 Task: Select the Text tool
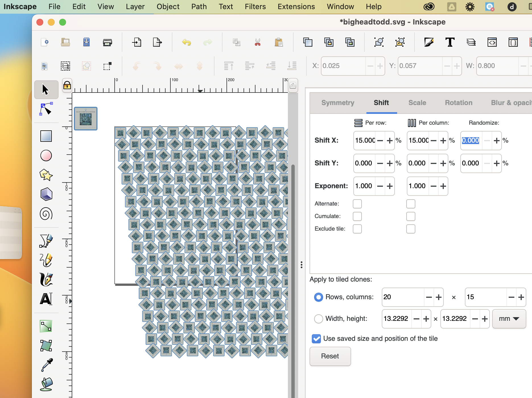tap(46, 299)
